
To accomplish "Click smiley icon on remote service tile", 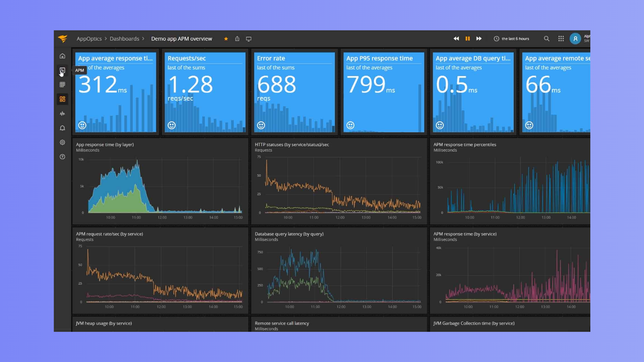I will pos(529,125).
